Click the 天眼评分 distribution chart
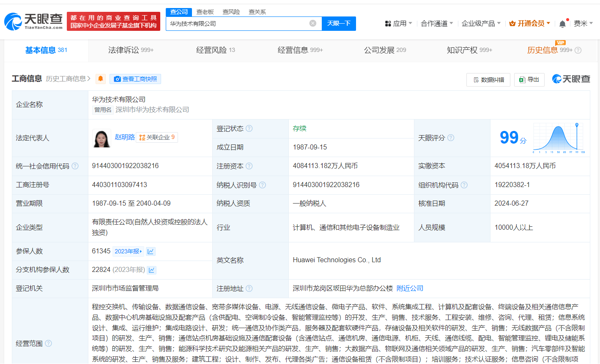This screenshot has height=364, width=600. coord(558,138)
